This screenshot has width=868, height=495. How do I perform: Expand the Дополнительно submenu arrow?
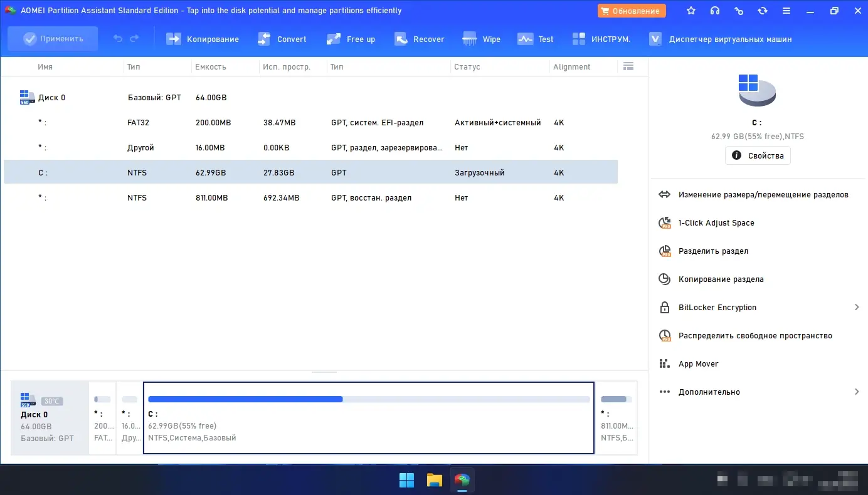coord(857,392)
